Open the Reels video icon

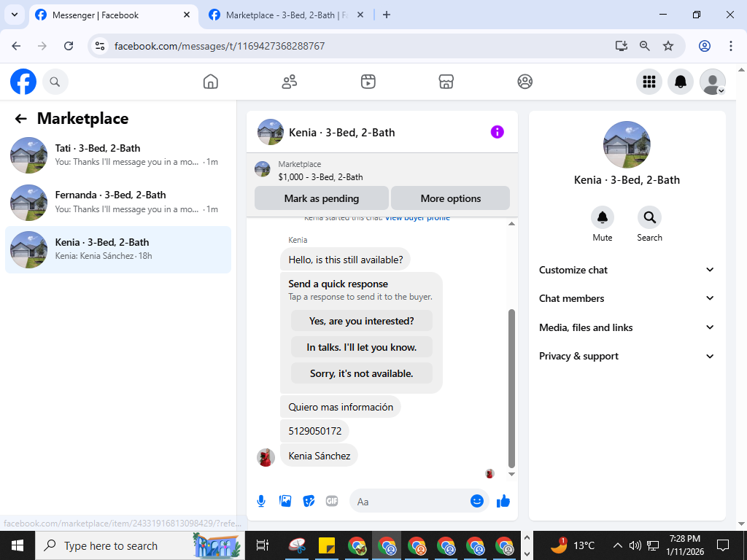368,82
